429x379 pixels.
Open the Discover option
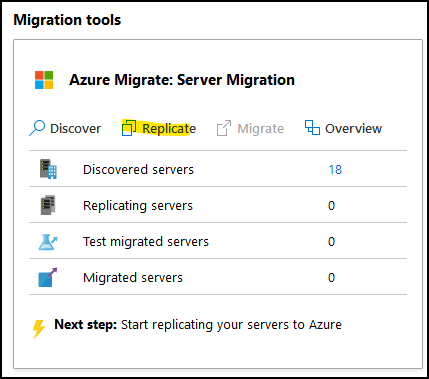pos(75,129)
